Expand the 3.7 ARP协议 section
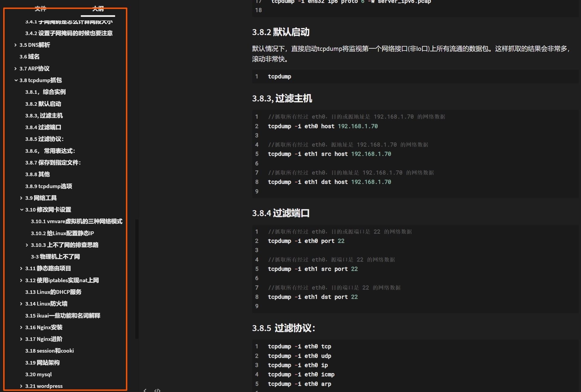 coord(15,69)
